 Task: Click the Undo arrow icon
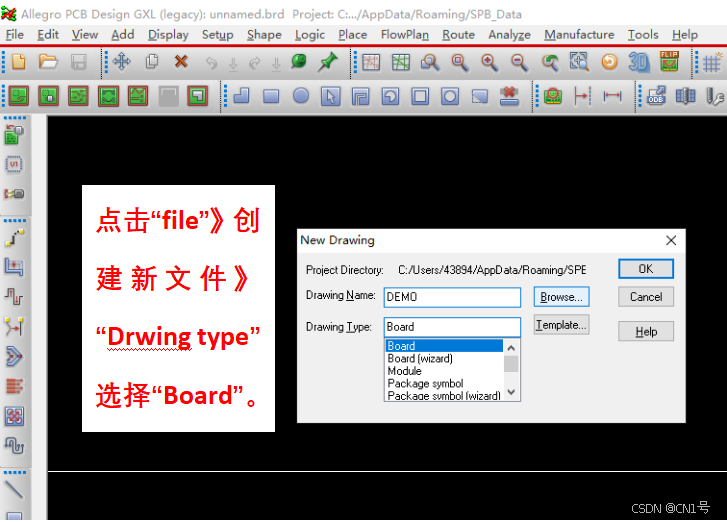pos(211,63)
